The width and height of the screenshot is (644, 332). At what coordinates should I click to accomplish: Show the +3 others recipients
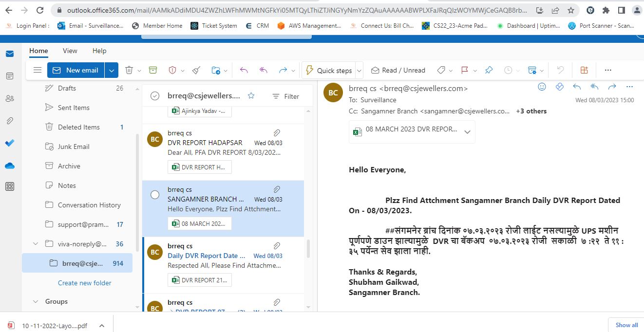coord(531,111)
